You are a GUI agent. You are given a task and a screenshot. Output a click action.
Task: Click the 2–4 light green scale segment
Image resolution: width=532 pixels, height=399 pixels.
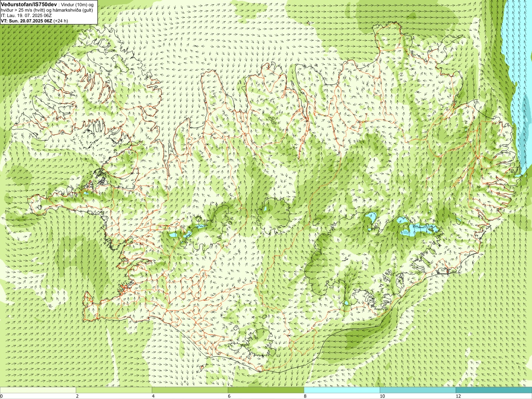(114, 390)
